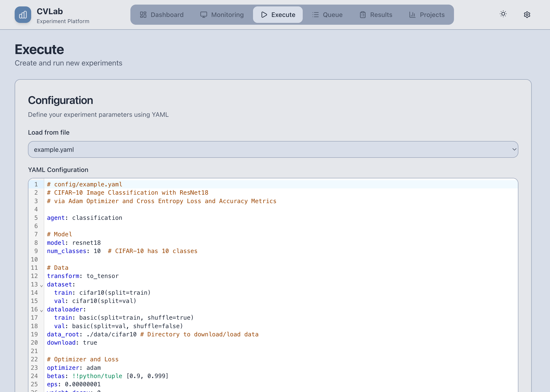Open settings via the gear icon
The height and width of the screenshot is (392, 550).
point(527,15)
